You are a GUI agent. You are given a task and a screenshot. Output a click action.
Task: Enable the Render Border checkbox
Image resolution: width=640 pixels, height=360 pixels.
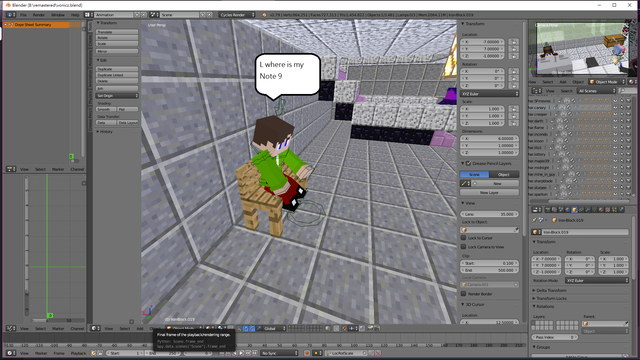464,293
